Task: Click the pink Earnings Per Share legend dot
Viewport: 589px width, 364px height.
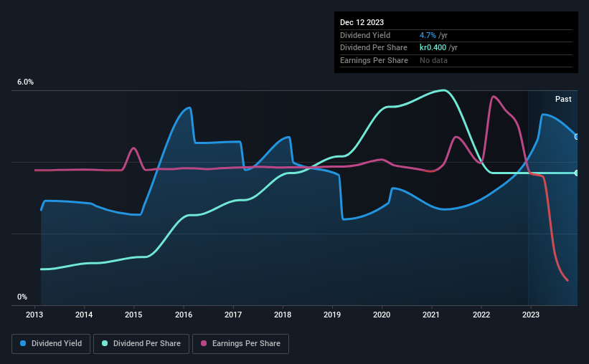Action: point(204,343)
